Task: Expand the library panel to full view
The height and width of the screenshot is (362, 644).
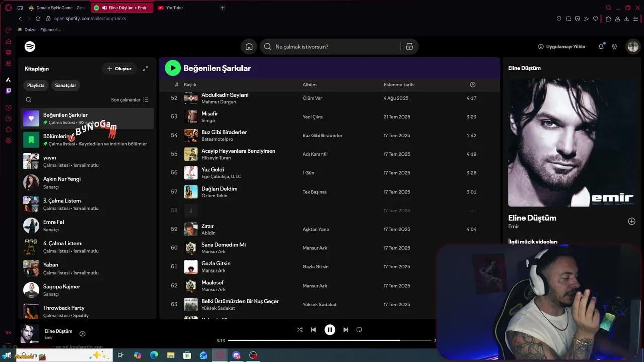Action: click(145, 69)
